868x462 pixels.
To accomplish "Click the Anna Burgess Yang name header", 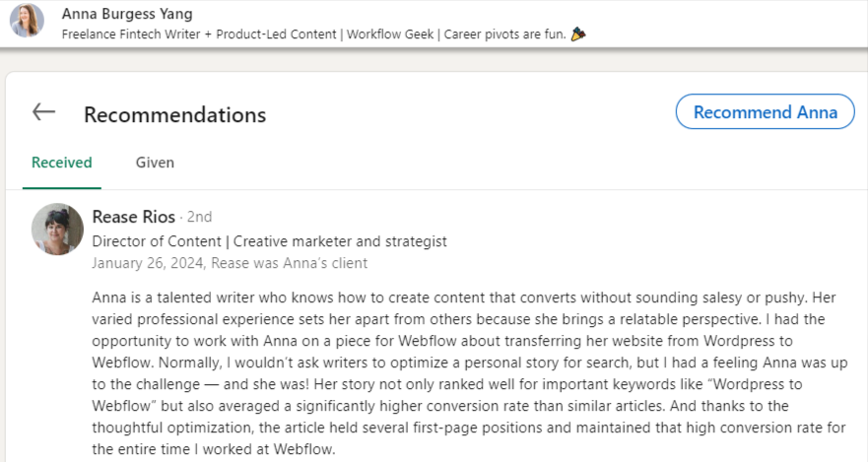I will [127, 13].
